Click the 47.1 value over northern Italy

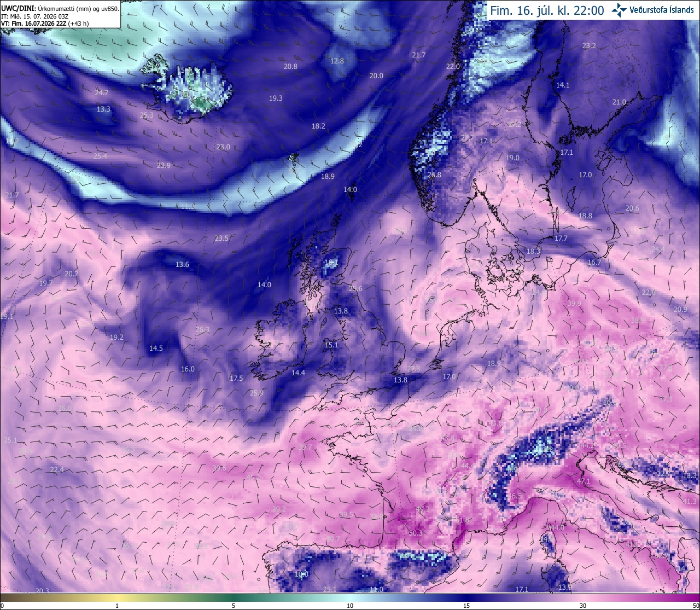point(584,481)
